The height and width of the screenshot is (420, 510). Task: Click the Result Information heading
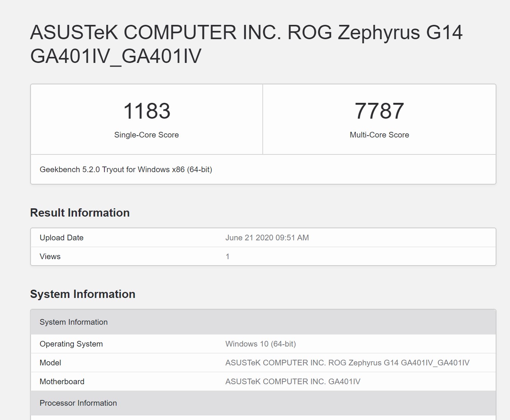pos(80,213)
